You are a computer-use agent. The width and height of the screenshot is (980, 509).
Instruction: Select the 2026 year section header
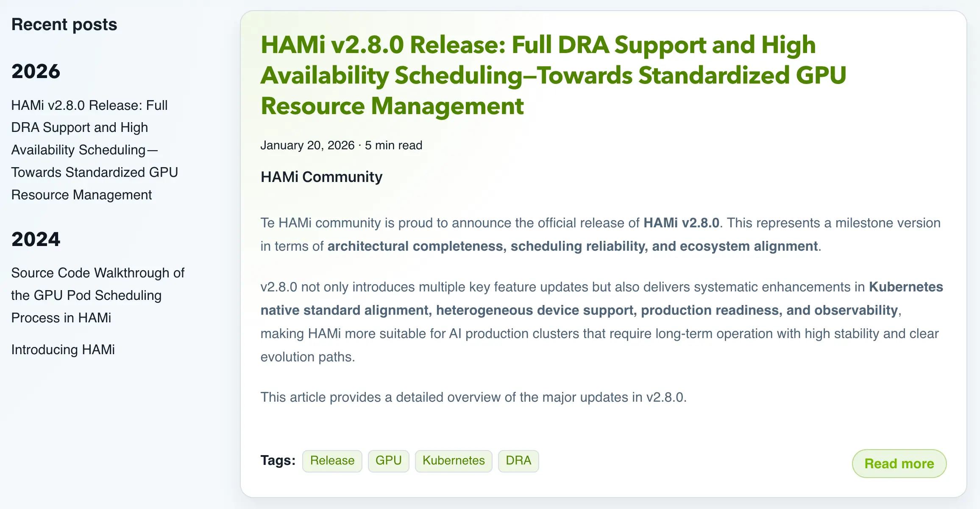tap(36, 71)
